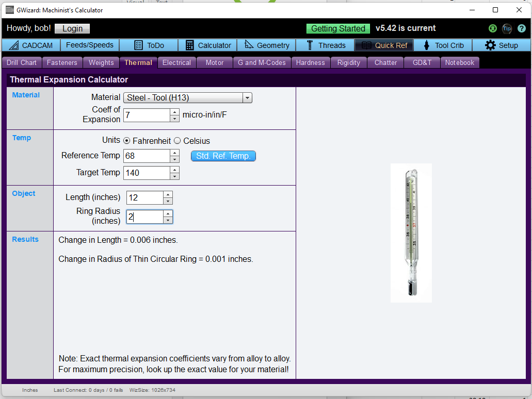
Task: Select the Tool Crib icon
Action: [x=427, y=45]
